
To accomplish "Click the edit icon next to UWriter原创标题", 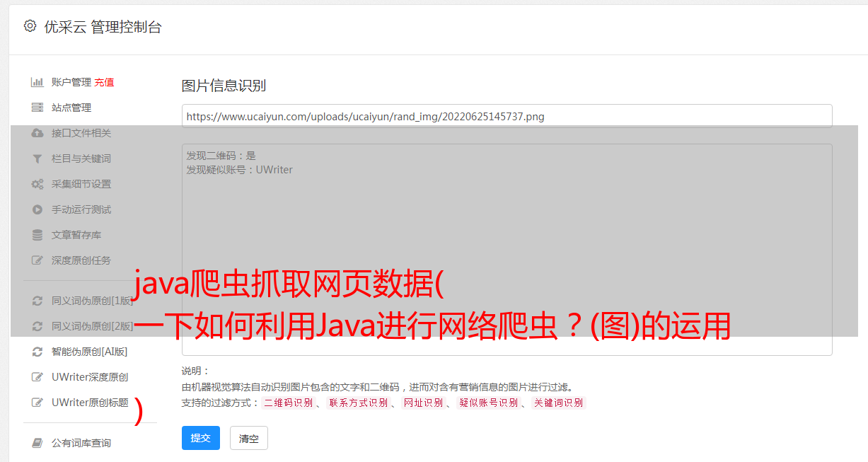I will coord(37,403).
